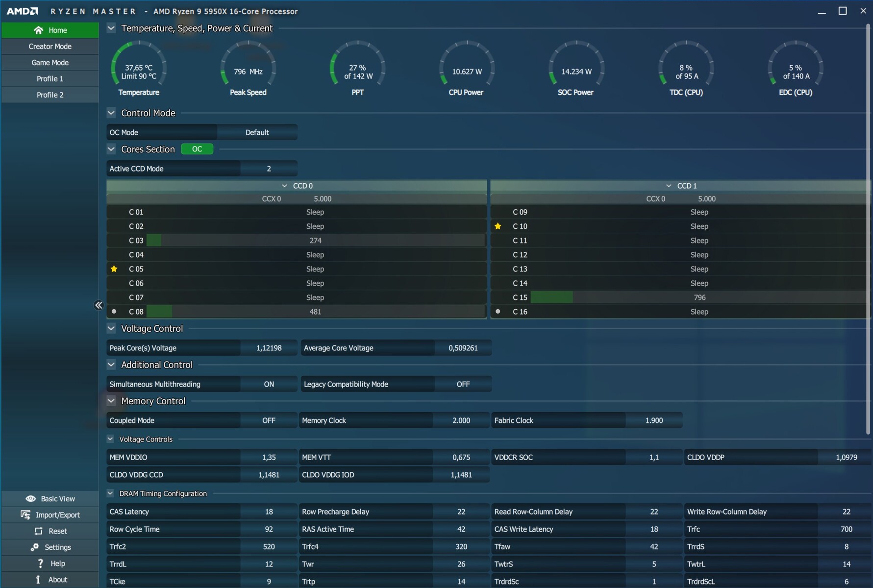Click the green OC badge in Cores Section
Screen dimensions: 873x588
pos(197,149)
